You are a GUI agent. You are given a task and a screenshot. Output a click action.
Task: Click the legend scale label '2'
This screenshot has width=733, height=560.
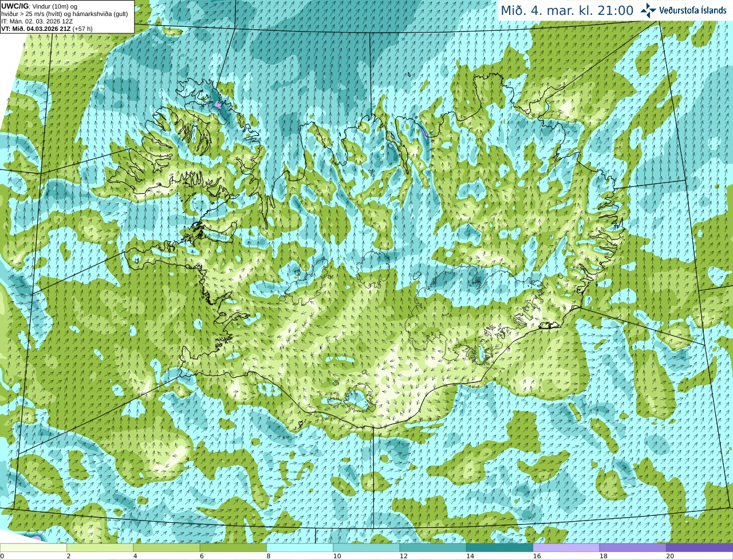click(69, 556)
